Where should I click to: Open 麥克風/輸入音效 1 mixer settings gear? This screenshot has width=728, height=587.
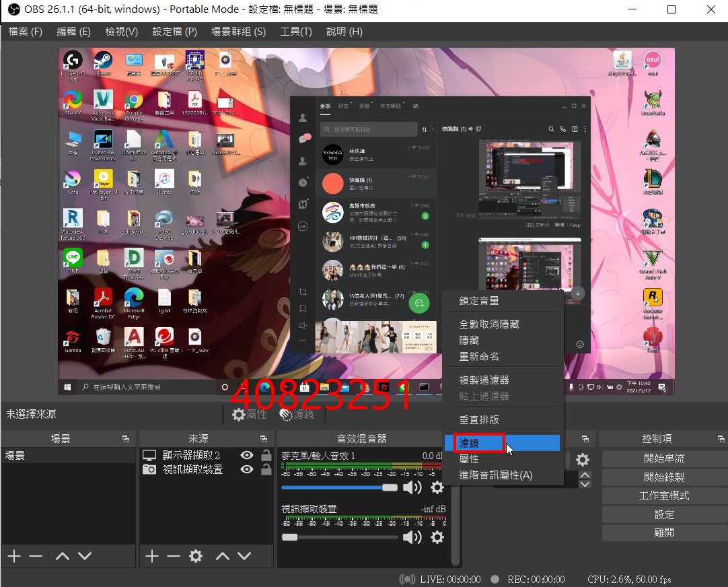point(437,487)
